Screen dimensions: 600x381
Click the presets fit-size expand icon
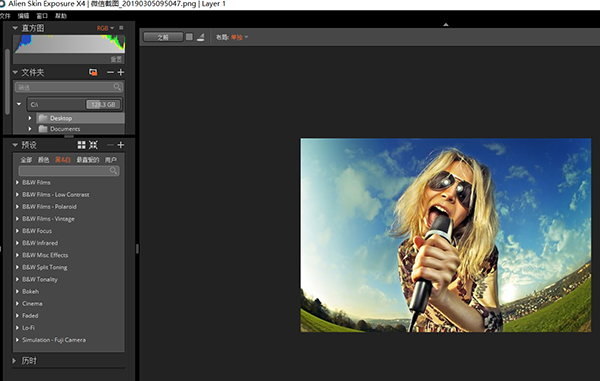pyautogui.click(x=93, y=145)
